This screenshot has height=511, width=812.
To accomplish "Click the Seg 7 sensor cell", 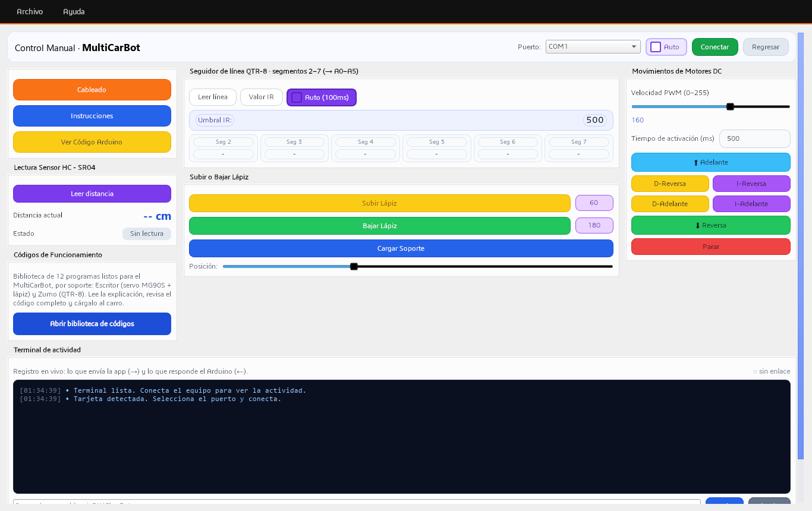I will [578, 148].
